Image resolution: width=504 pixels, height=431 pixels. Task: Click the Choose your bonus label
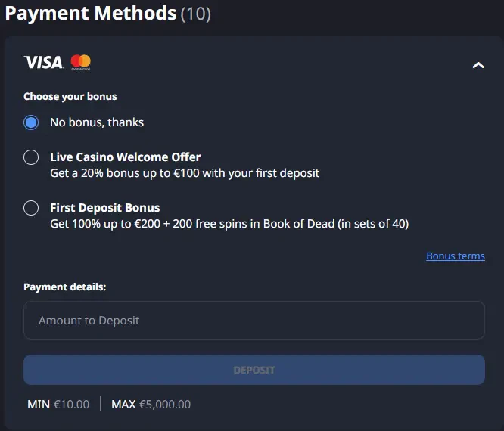[70, 96]
